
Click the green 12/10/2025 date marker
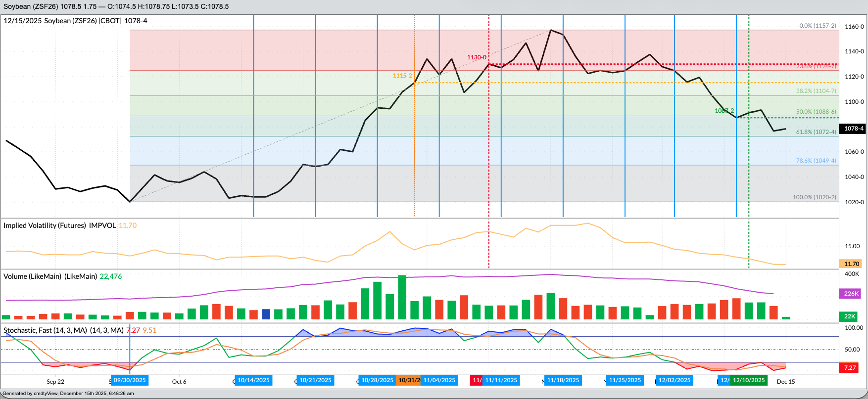(x=748, y=380)
